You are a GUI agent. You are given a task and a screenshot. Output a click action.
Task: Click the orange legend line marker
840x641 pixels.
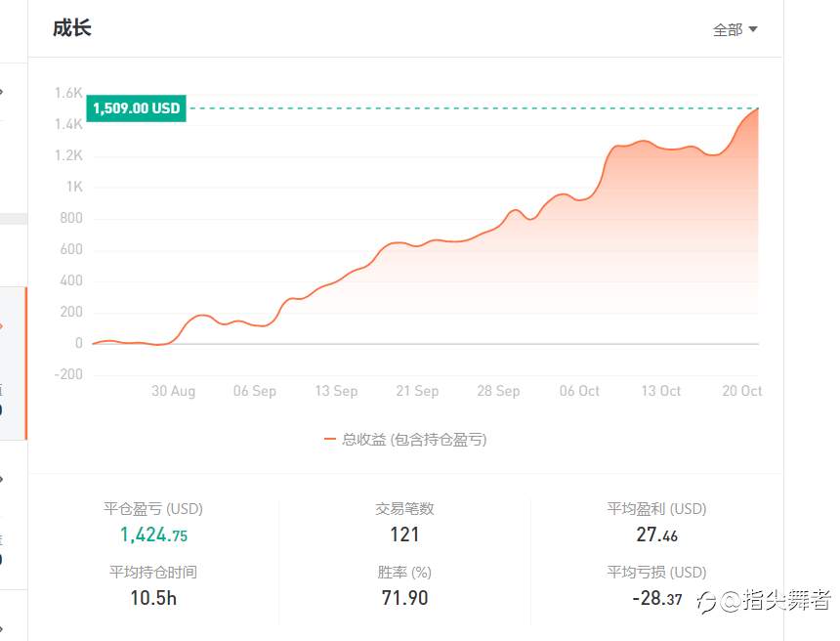tap(330, 440)
